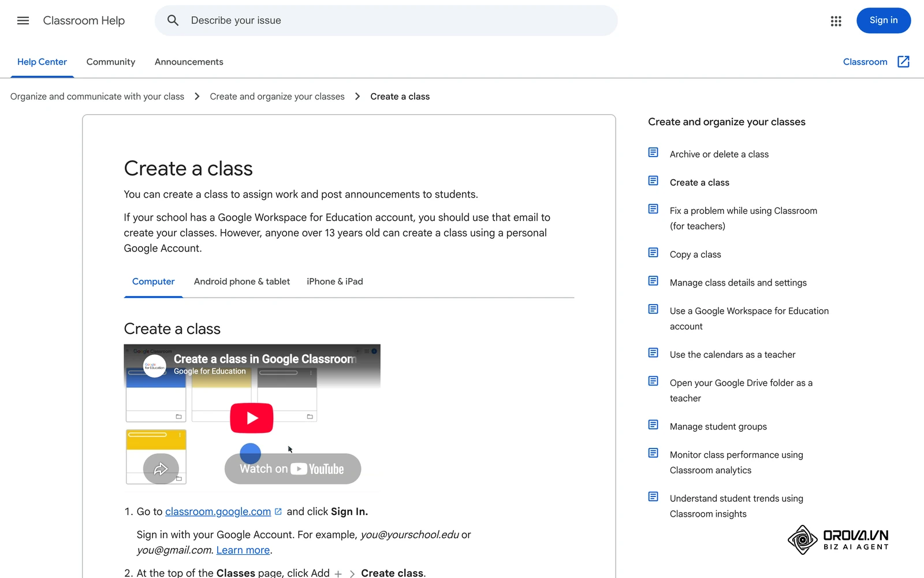Open the Google apps grid
The height and width of the screenshot is (578, 924).
(x=836, y=21)
